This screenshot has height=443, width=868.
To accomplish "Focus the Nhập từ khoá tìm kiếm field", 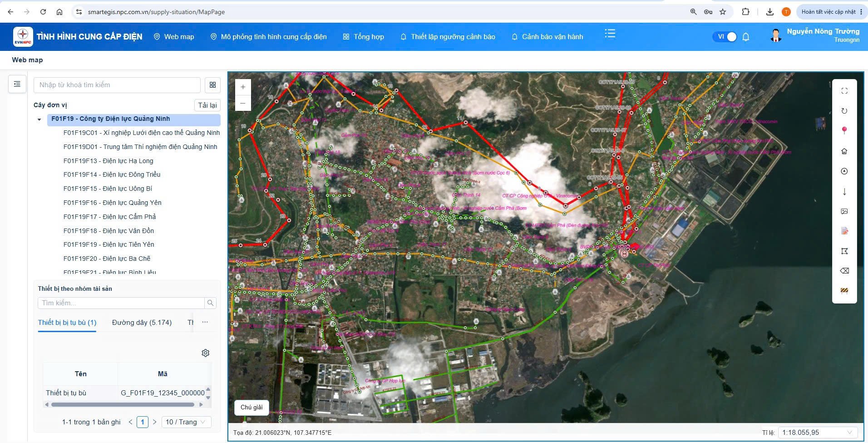I will point(117,85).
